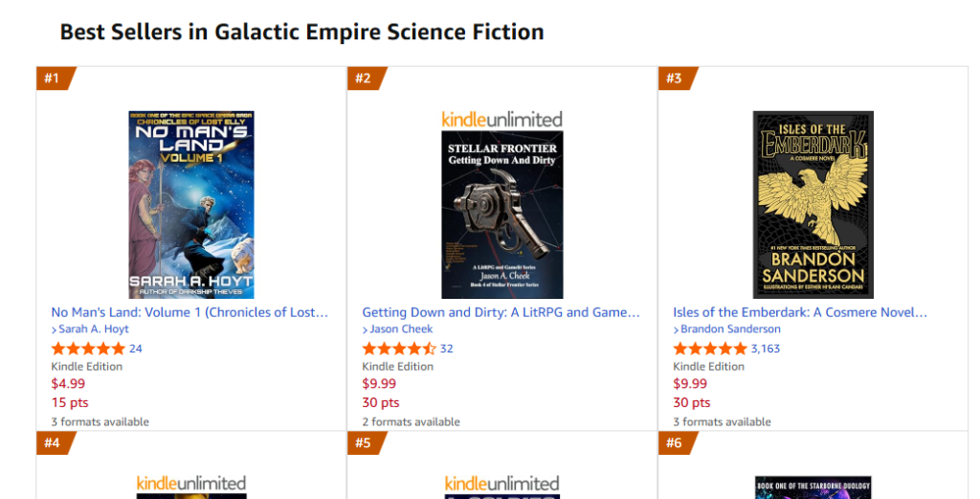Open Isles of the Emberdark cover
The height and width of the screenshot is (499, 980).
tap(813, 204)
